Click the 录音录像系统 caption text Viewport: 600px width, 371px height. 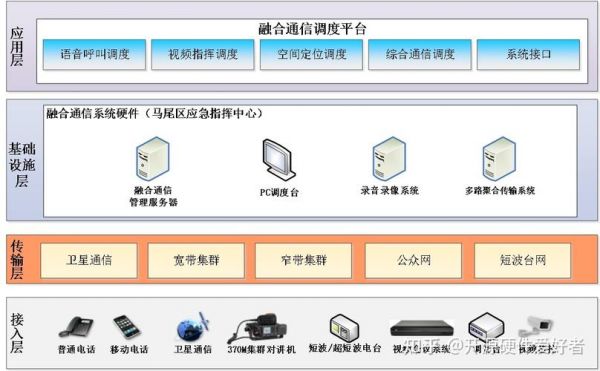390,190
